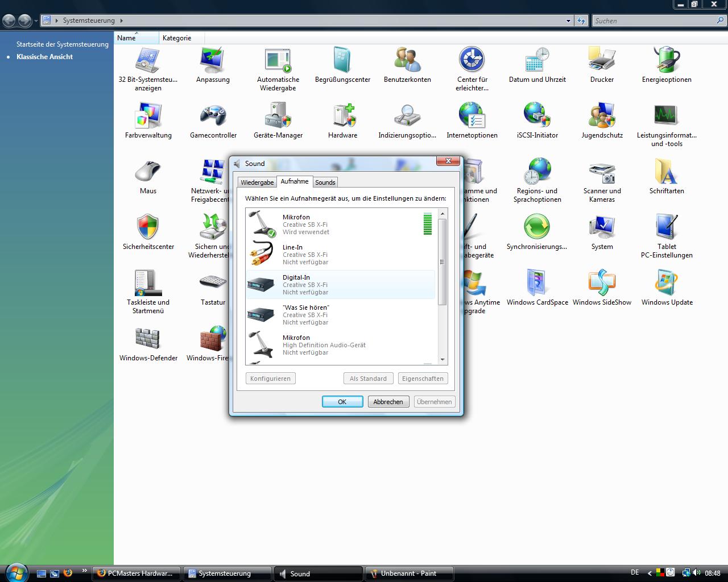This screenshot has height=582, width=728.
Task: Open Windows CardSpace icon
Action: tap(537, 283)
